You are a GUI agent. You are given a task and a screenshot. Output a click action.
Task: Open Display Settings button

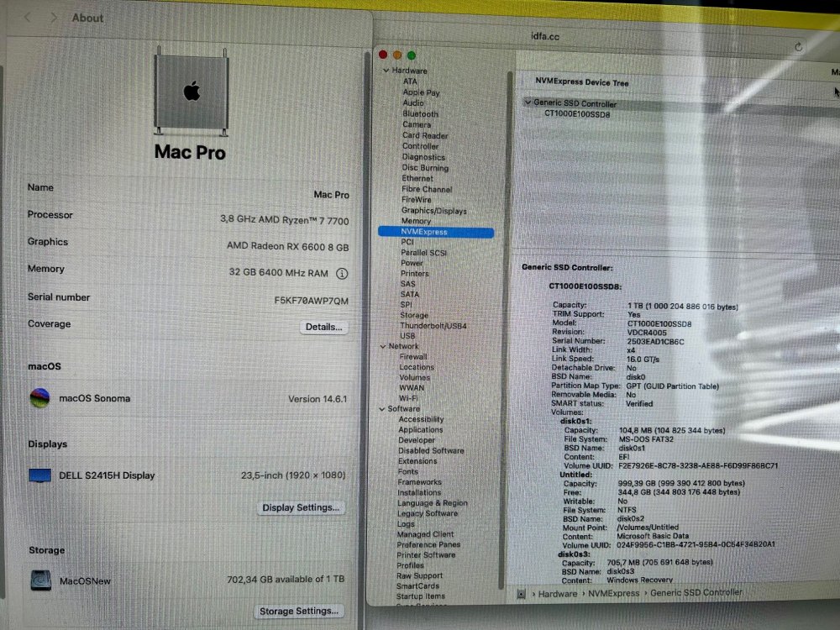[301, 507]
